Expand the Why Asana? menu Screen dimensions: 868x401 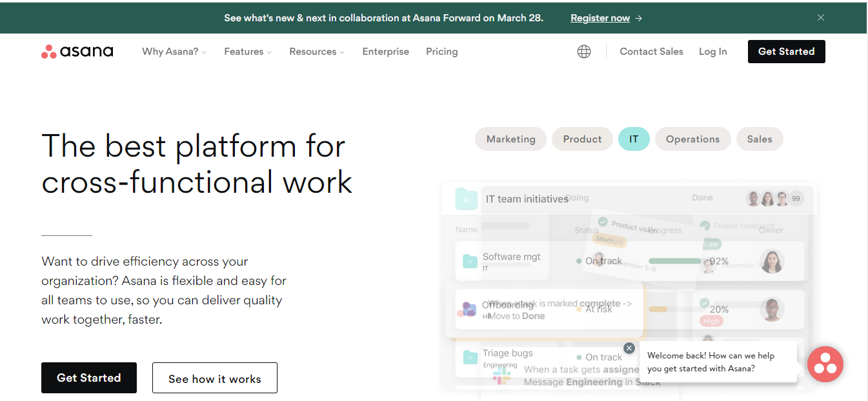click(x=174, y=52)
